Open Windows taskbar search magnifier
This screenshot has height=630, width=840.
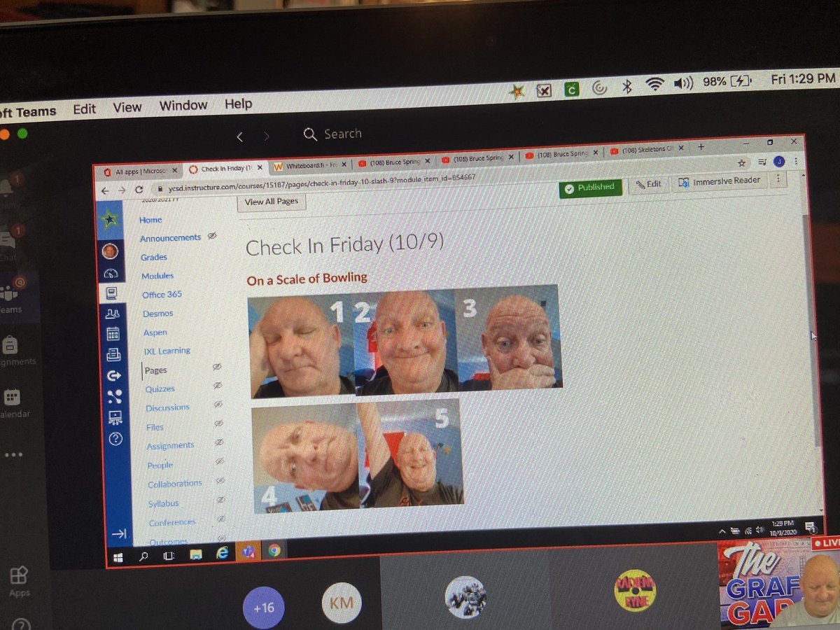click(143, 556)
